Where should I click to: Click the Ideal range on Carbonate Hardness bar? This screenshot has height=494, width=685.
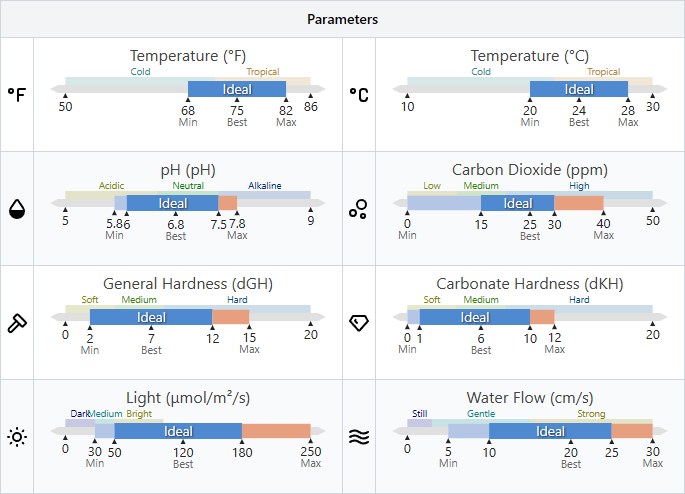(x=474, y=317)
